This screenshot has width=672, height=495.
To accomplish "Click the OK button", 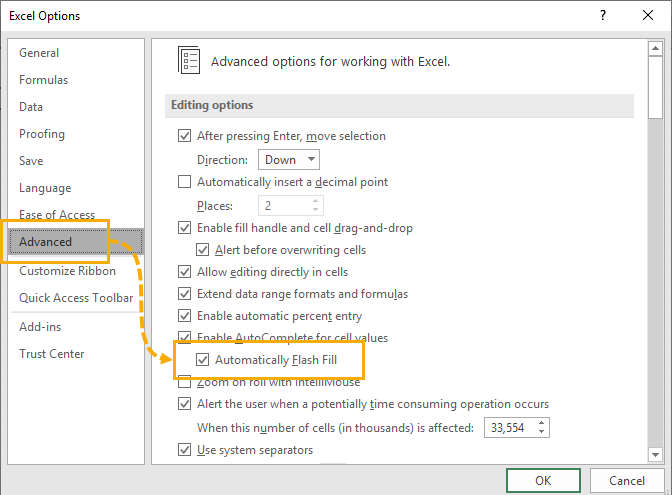I will (x=543, y=481).
